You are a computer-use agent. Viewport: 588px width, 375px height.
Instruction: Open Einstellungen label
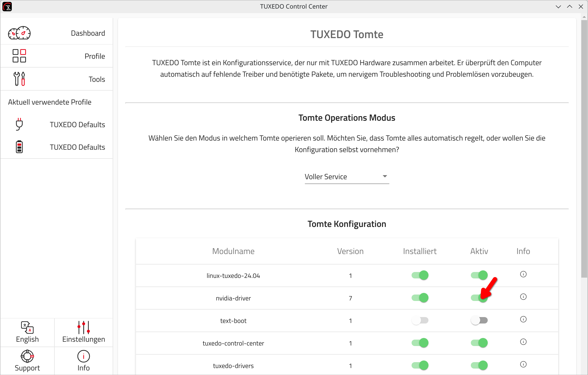pyautogui.click(x=84, y=339)
